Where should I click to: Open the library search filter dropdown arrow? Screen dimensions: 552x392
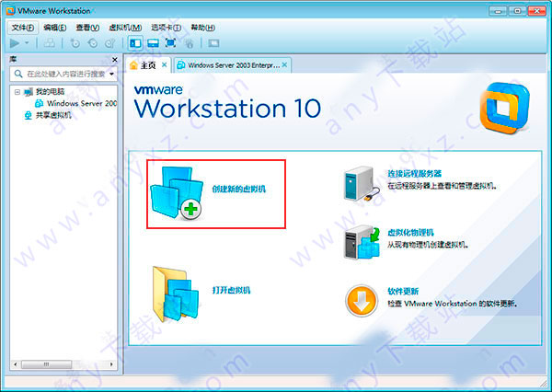click(x=111, y=74)
